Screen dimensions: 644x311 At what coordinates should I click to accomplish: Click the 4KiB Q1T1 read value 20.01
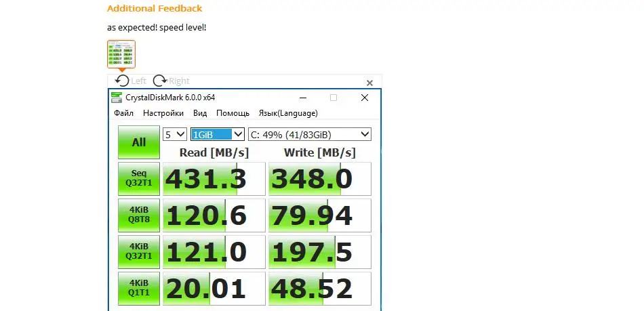[x=214, y=289]
